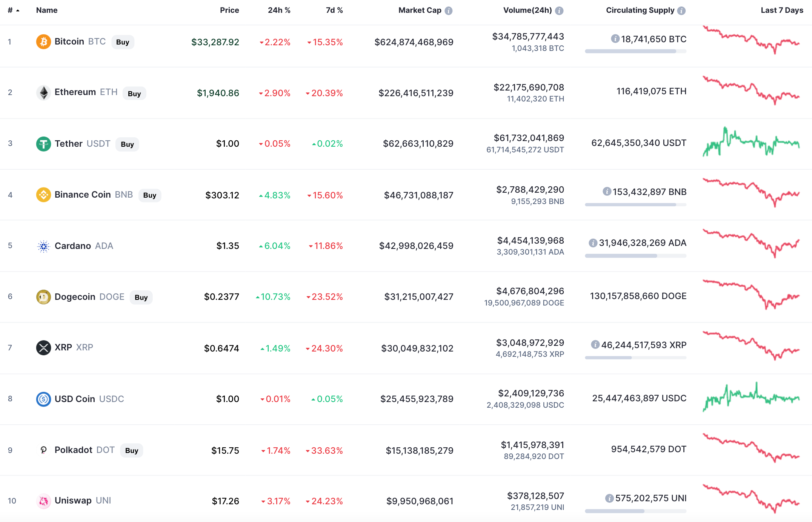Click the Volume(24h) info icon
812x522 pixels.
coord(559,11)
